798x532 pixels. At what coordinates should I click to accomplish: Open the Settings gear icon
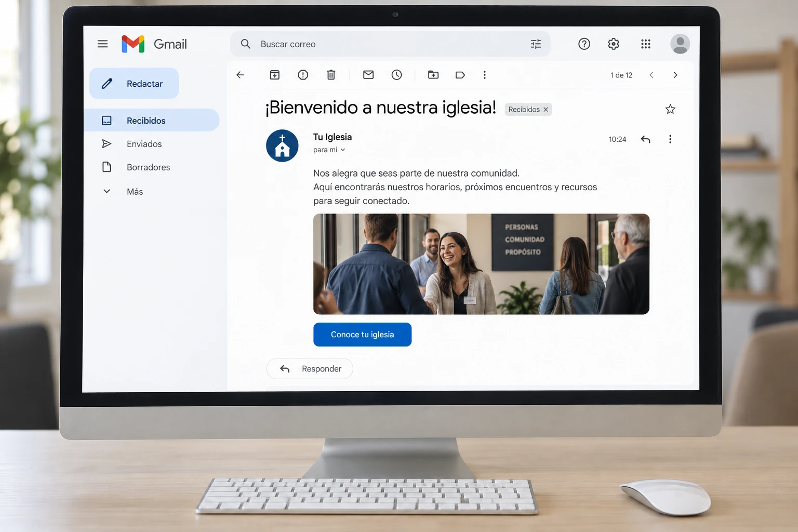[614, 44]
